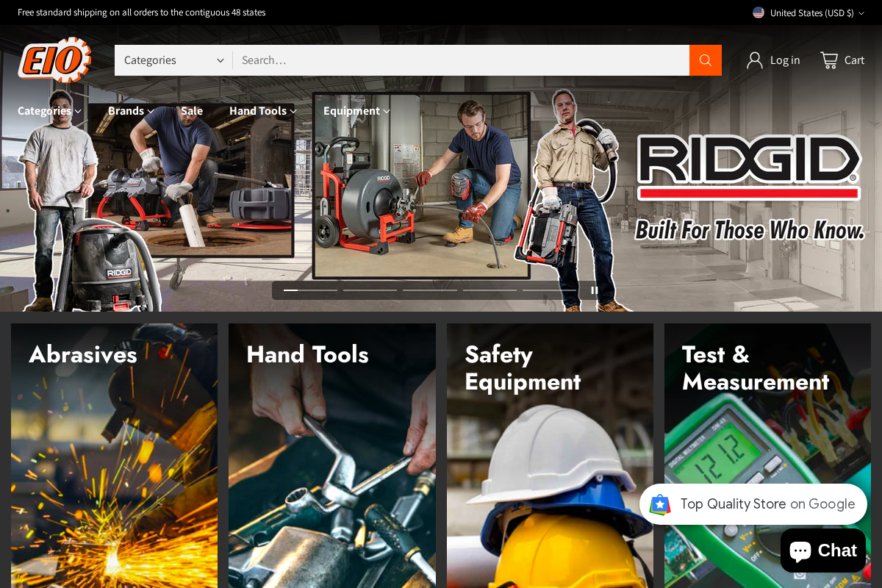The height and width of the screenshot is (588, 882).
Task: Click the search magnifying glass icon
Action: (x=705, y=60)
